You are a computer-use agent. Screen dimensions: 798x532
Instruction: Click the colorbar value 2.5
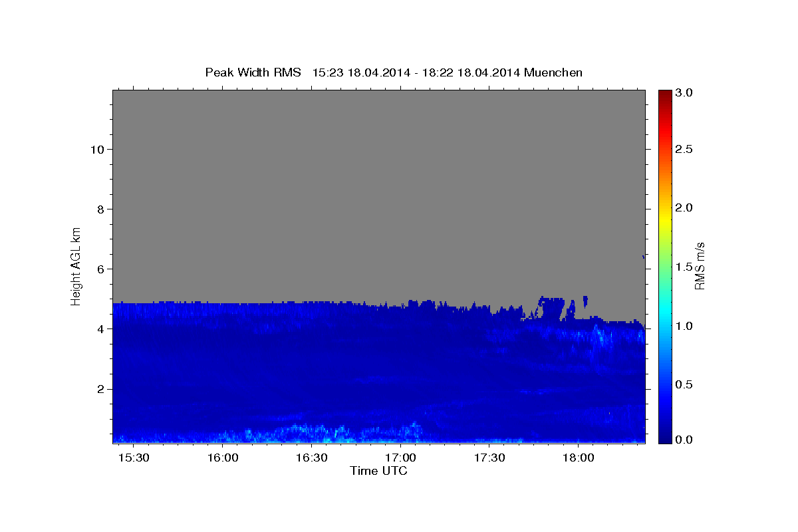[x=684, y=150]
